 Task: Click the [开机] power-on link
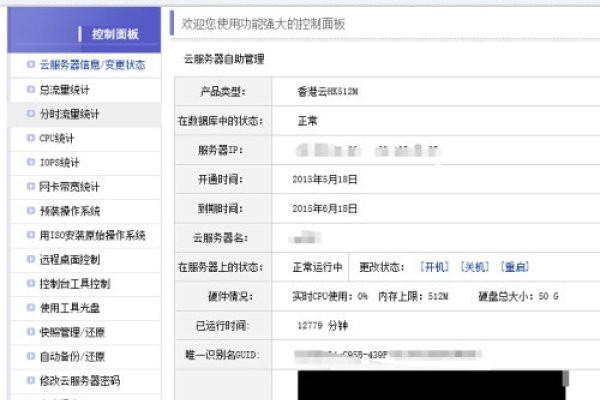point(434,266)
